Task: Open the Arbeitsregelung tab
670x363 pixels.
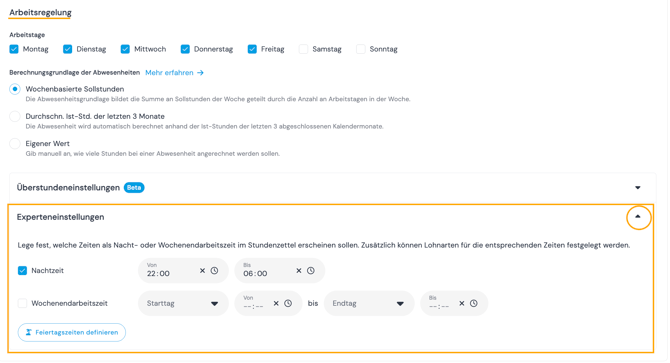Action: coord(41,12)
